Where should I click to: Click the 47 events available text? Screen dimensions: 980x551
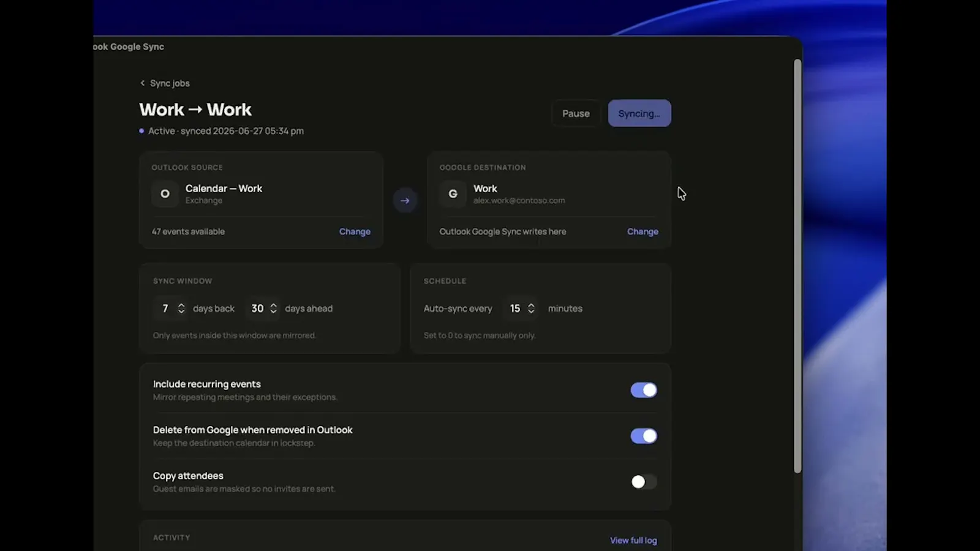pyautogui.click(x=188, y=231)
